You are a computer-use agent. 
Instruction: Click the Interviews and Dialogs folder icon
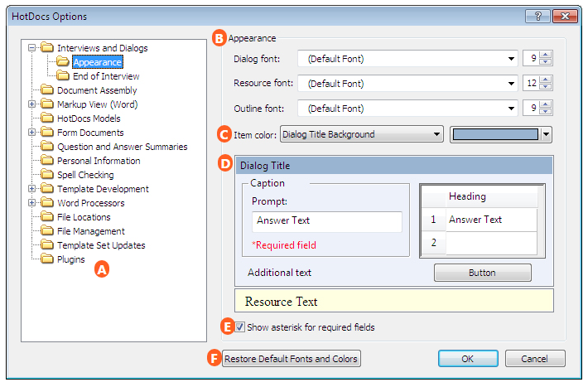click(47, 48)
